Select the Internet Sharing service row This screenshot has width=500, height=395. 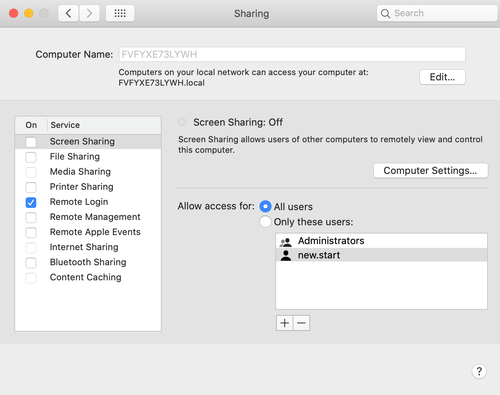point(88,247)
